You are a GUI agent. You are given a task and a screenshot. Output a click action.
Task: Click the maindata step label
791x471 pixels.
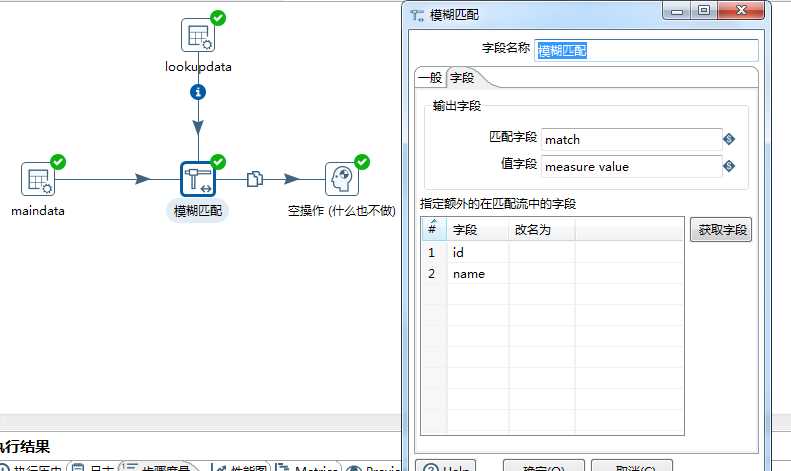click(38, 211)
